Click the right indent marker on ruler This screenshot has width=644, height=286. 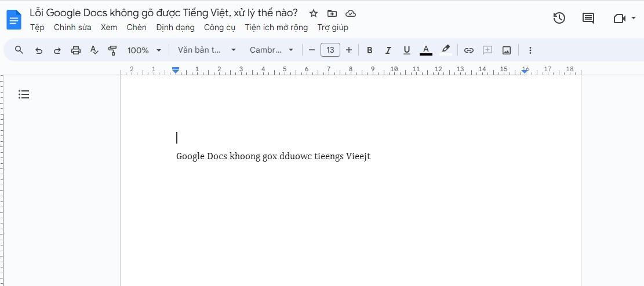[x=525, y=71]
